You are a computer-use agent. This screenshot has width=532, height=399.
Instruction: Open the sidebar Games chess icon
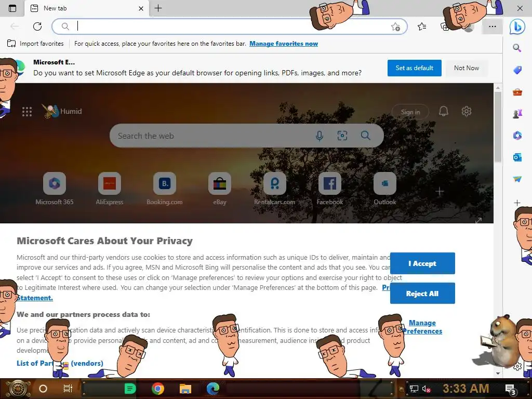[517, 114]
